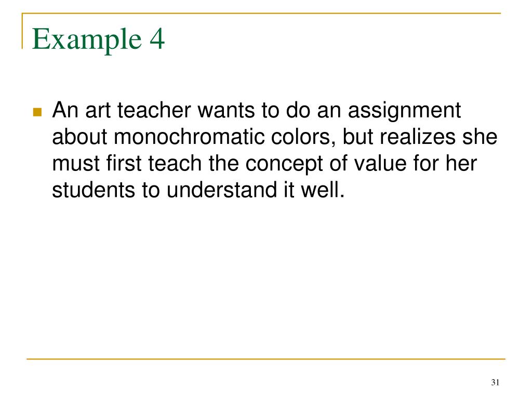Click the word 'value' in the third line
Image resolution: width=532 pixels, height=399 pixels.
[x=380, y=163]
